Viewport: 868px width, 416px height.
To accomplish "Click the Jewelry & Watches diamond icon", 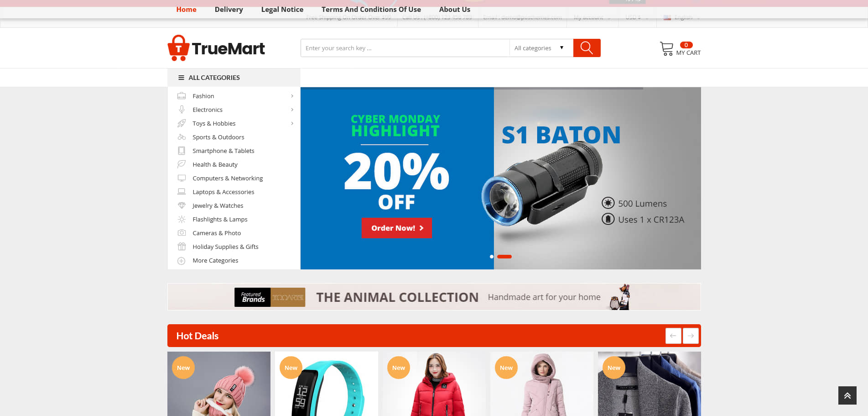I will pyautogui.click(x=182, y=205).
